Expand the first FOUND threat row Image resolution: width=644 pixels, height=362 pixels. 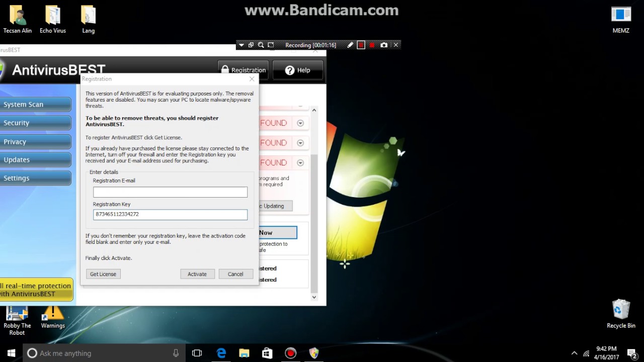coord(300,123)
